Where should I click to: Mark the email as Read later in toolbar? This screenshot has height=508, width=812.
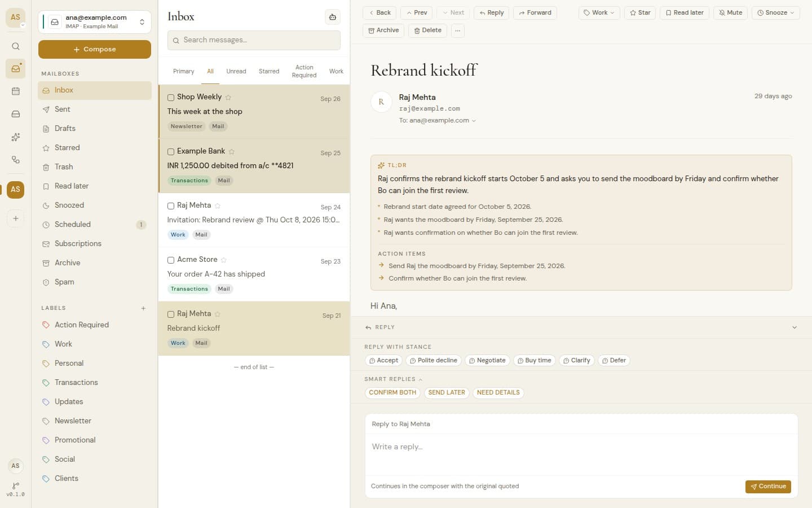(x=684, y=13)
